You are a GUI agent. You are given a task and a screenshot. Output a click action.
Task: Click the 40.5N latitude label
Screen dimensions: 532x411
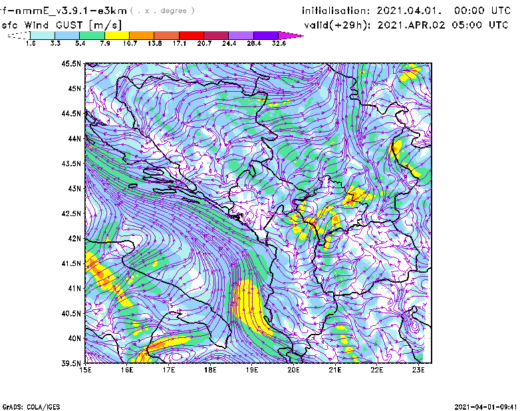point(71,314)
